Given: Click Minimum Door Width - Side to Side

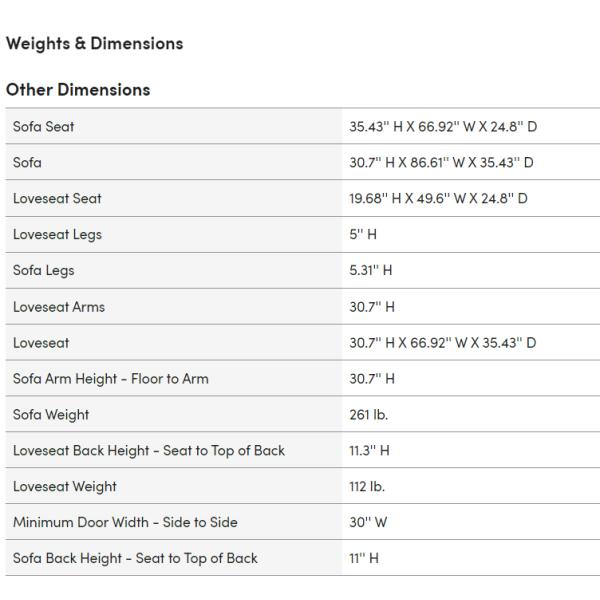Looking at the screenshot, I should [x=125, y=523].
